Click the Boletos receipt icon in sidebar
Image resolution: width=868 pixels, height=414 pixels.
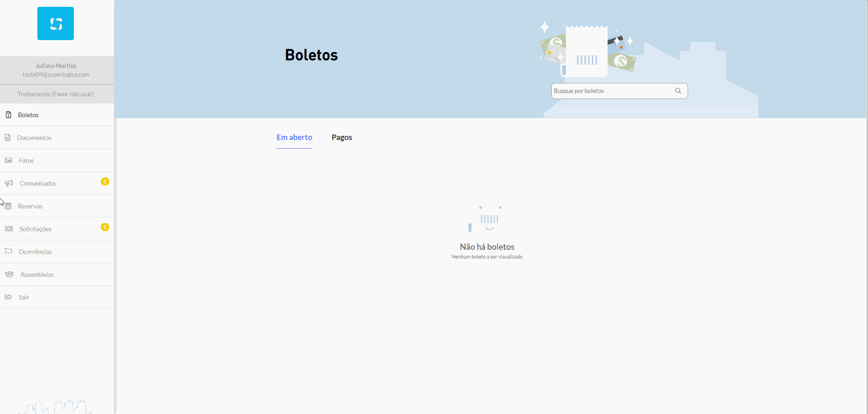point(8,114)
